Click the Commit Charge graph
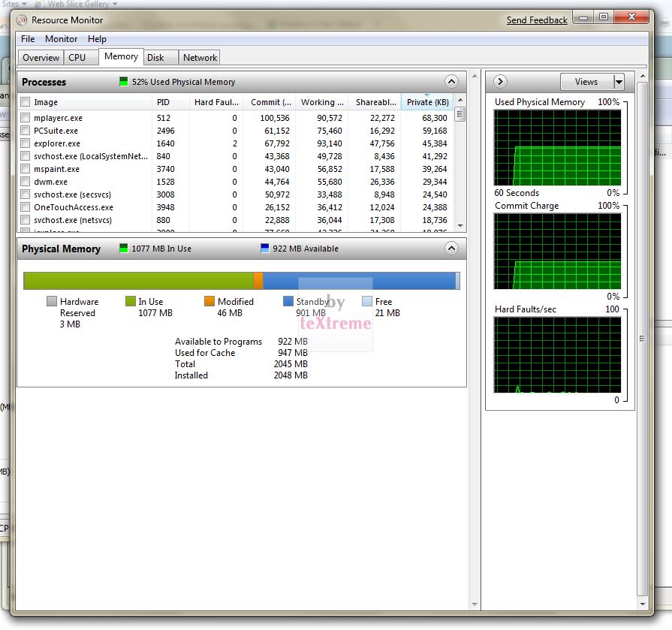 (557, 251)
